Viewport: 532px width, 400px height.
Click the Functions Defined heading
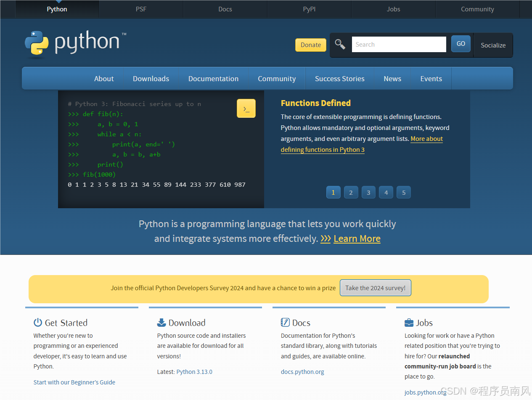[316, 103]
